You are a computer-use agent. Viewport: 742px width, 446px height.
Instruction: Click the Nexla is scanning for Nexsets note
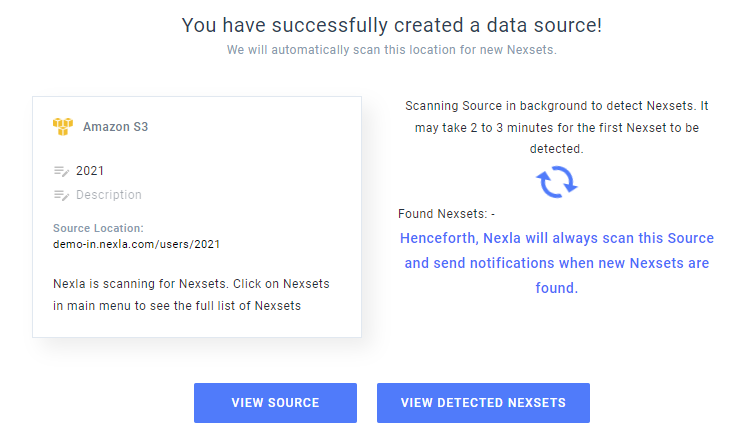(x=191, y=294)
